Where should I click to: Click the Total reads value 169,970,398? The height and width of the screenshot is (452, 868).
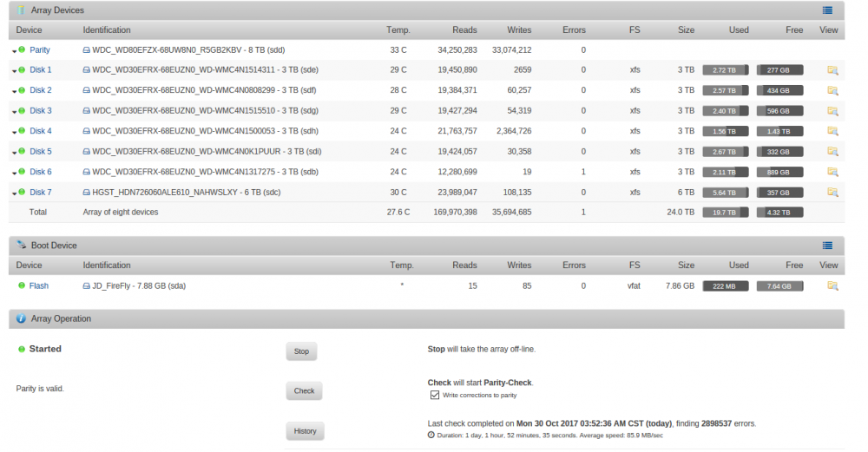click(455, 213)
